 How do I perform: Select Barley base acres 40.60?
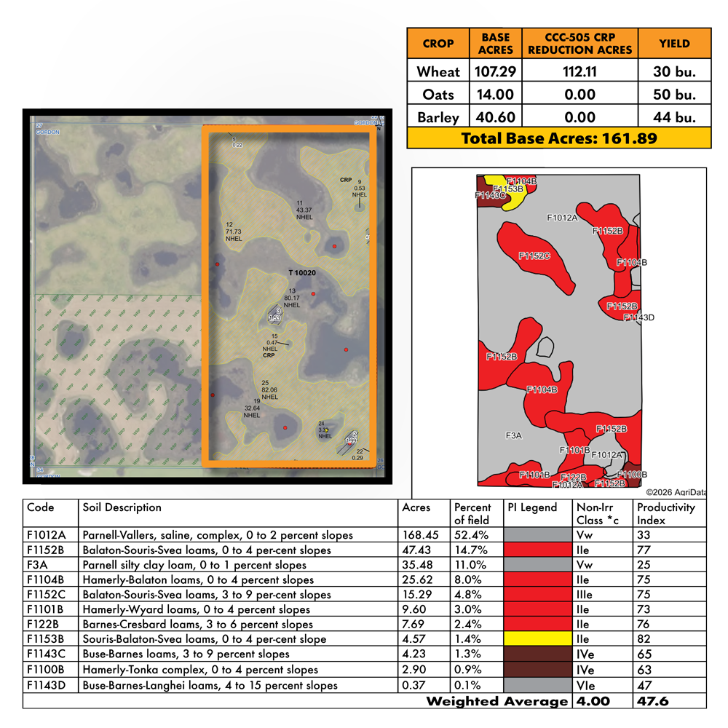(495, 117)
